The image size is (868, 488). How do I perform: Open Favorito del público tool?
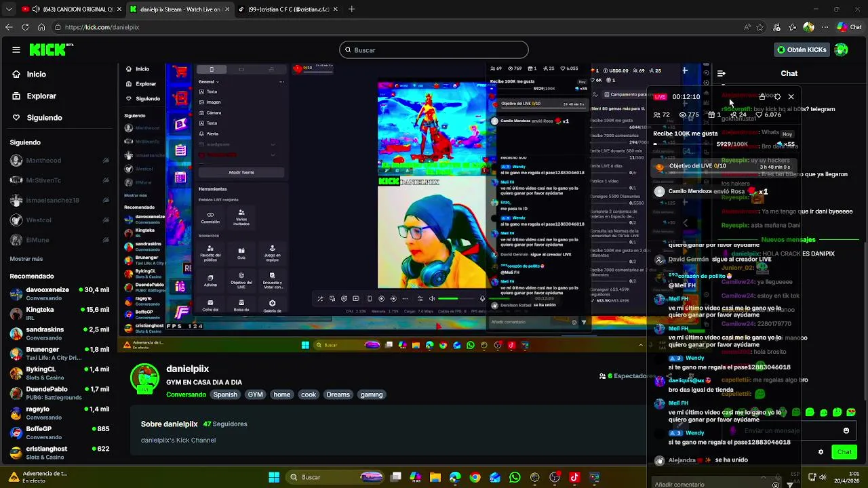[x=210, y=252]
